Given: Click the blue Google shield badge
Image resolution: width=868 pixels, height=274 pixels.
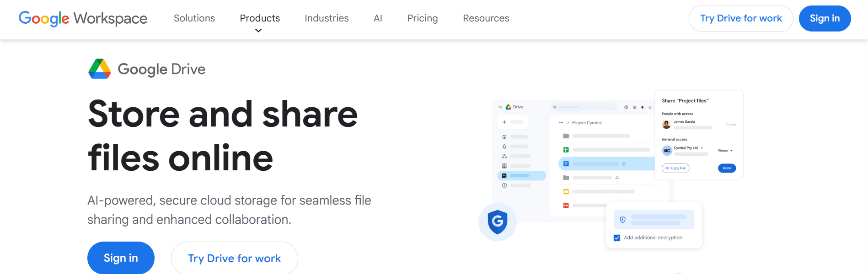Looking at the screenshot, I should coord(498,222).
